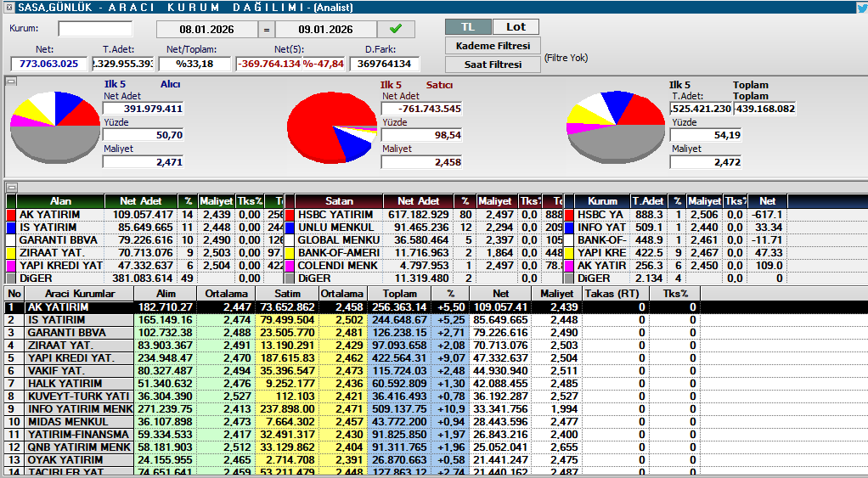Screen dimensions: 868x478
Task: Switch to Lot display mode
Action: (x=516, y=27)
